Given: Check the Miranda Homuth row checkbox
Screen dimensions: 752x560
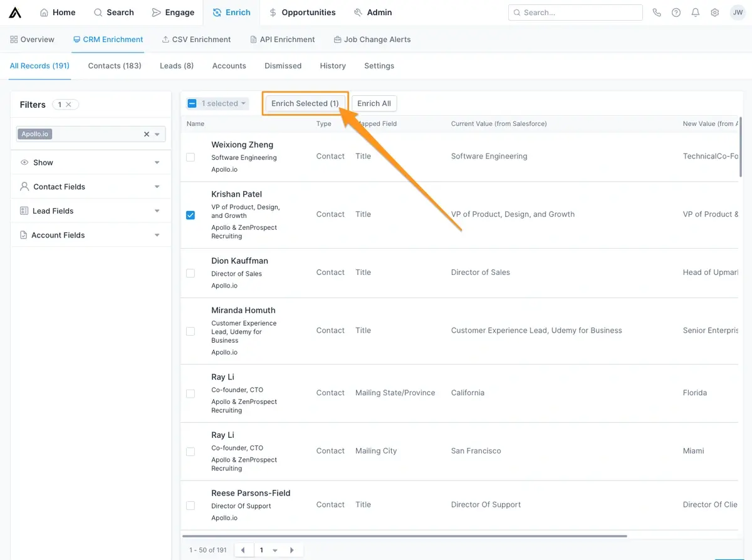Looking at the screenshot, I should 191,331.
